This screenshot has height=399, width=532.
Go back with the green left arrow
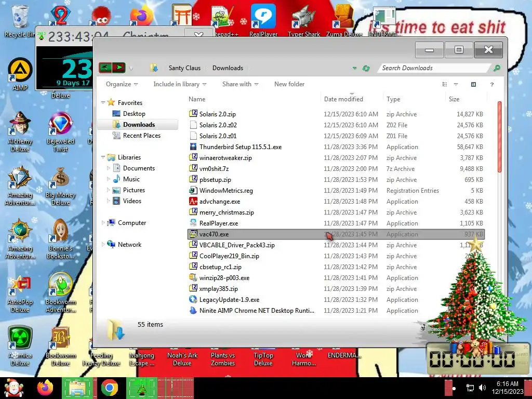point(105,68)
